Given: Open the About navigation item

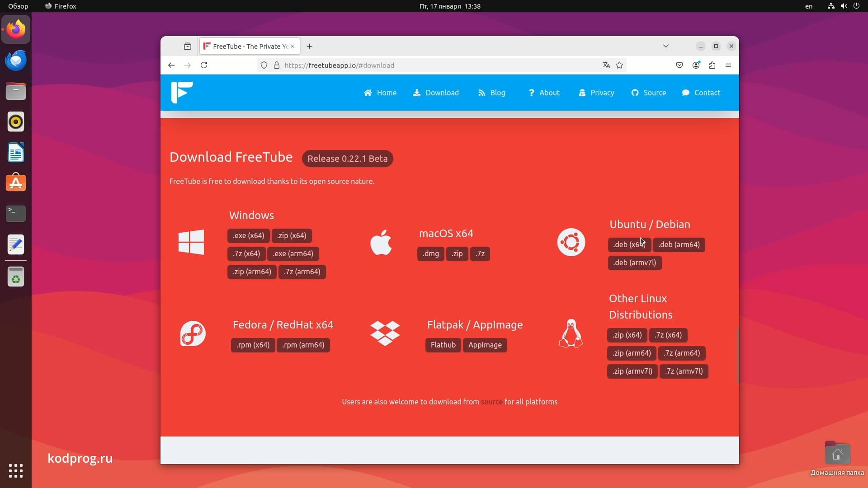Looking at the screenshot, I should click(544, 93).
